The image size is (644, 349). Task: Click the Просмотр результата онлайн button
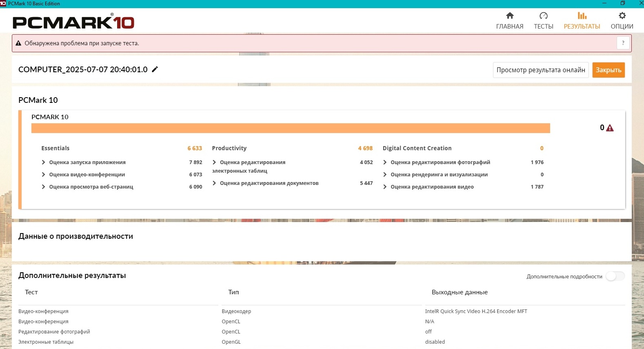point(541,70)
